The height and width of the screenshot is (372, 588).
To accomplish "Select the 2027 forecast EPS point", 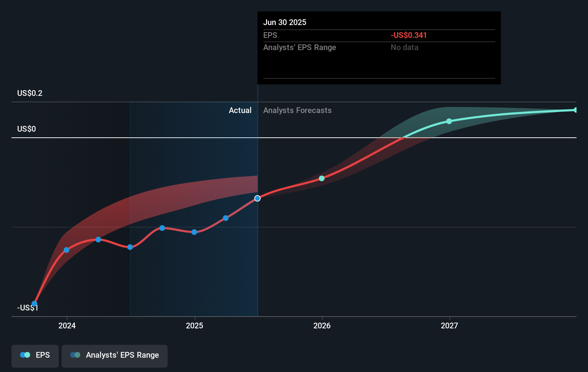I will click(449, 121).
